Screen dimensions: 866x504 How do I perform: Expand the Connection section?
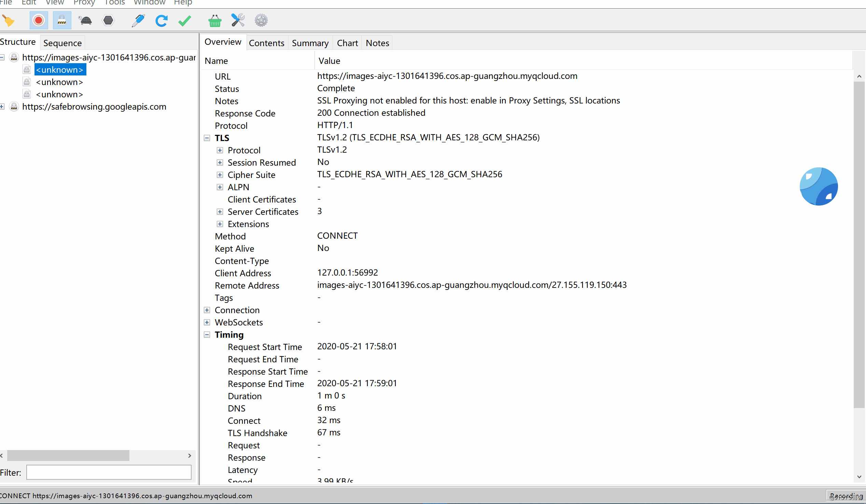(x=207, y=310)
